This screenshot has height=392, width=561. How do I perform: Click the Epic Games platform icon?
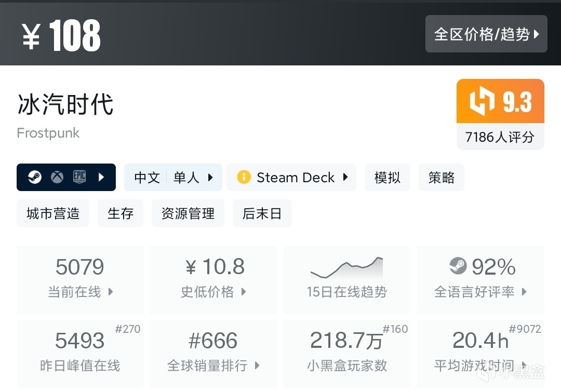[x=79, y=178]
